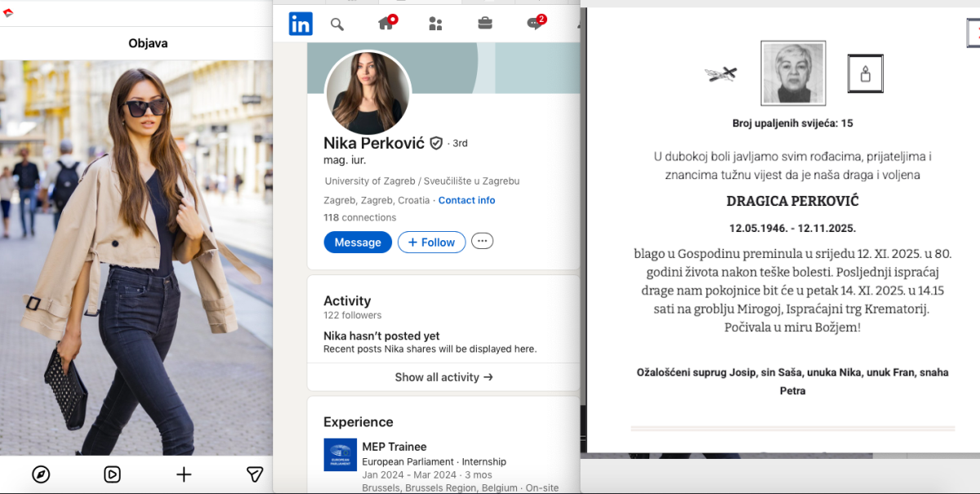The width and height of the screenshot is (980, 494).
Task: Go to LinkedIn Home feed icon
Action: 386,24
